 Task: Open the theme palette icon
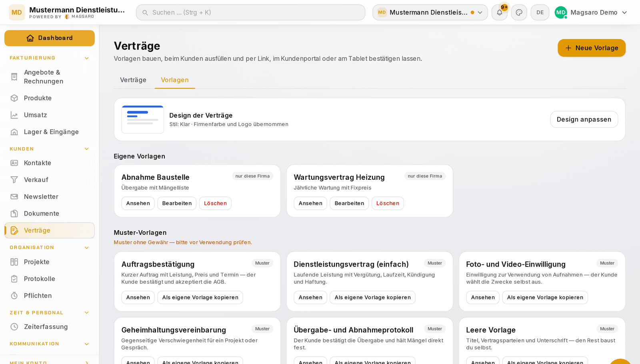click(x=519, y=12)
